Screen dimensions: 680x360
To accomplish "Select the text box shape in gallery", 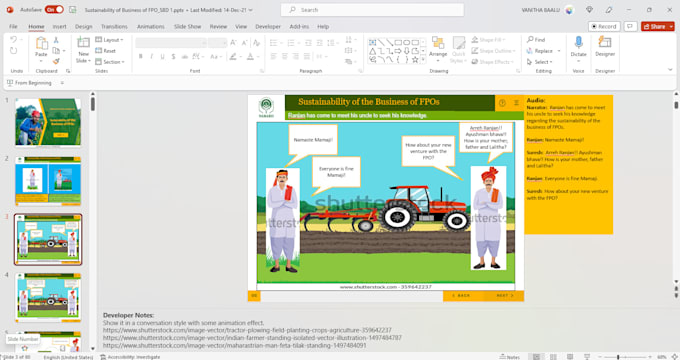I will 373,43.
